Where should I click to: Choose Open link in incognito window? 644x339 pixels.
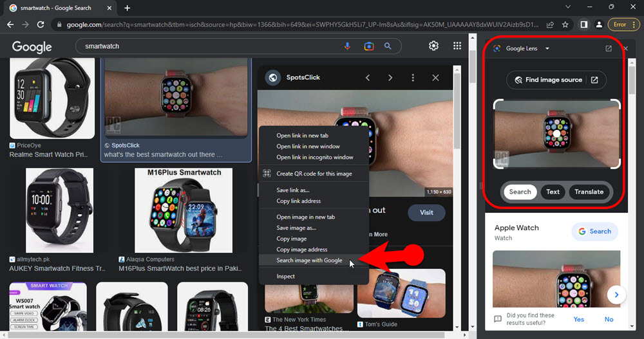[x=314, y=157]
